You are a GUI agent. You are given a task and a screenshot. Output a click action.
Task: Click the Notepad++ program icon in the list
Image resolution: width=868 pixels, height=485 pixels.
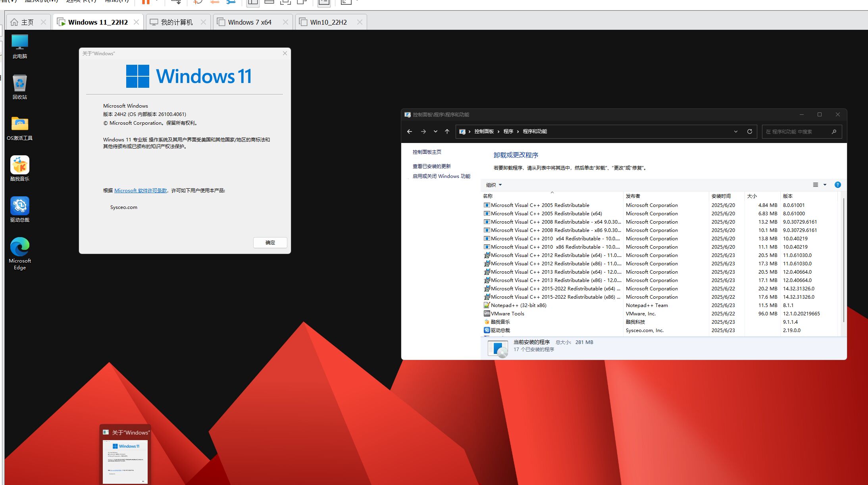tap(487, 305)
